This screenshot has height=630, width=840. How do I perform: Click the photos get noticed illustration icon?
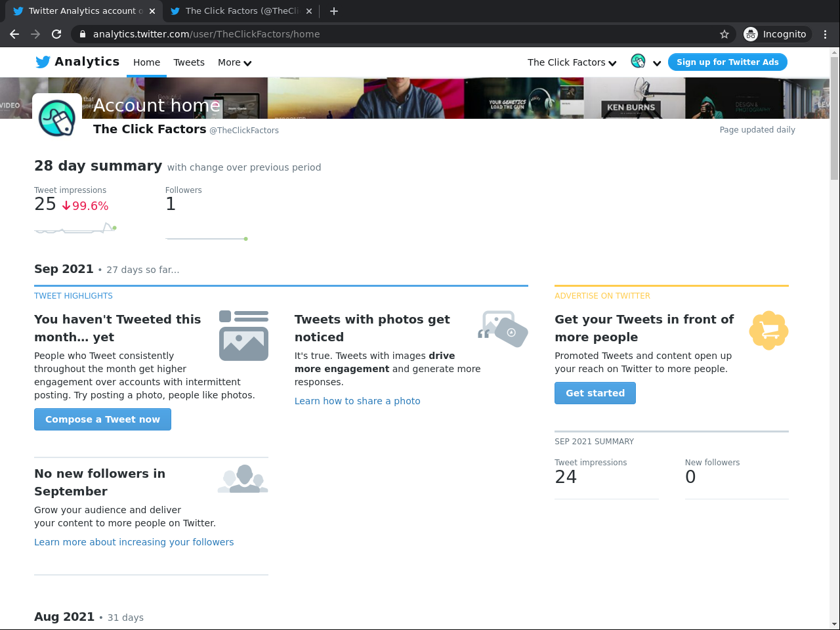503,329
